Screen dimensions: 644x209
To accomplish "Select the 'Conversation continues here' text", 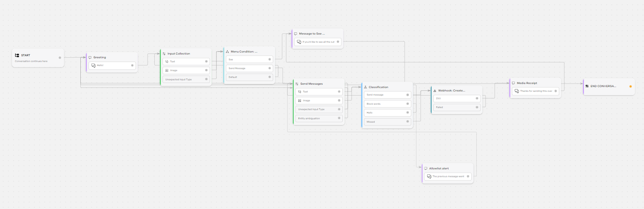I will (x=31, y=61).
